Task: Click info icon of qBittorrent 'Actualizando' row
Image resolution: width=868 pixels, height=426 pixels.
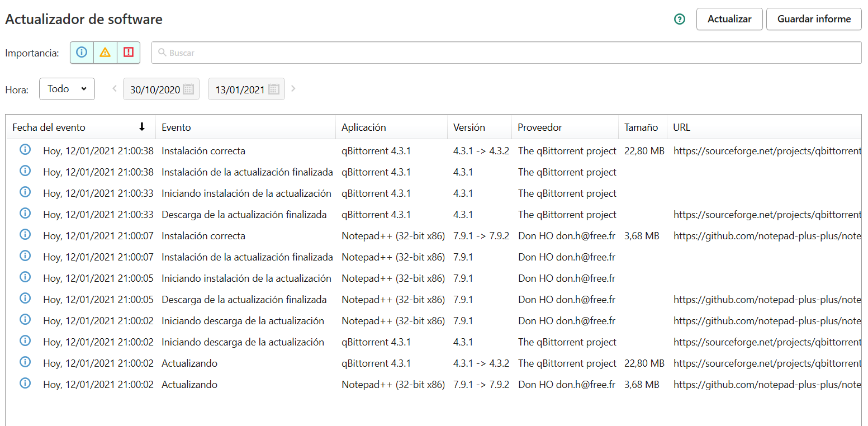Action: pos(25,362)
